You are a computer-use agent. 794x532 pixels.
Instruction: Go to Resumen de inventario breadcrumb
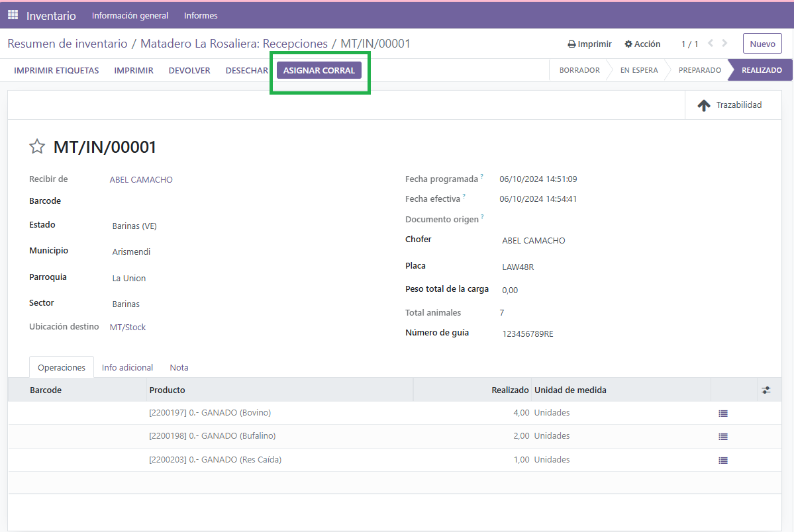point(68,44)
